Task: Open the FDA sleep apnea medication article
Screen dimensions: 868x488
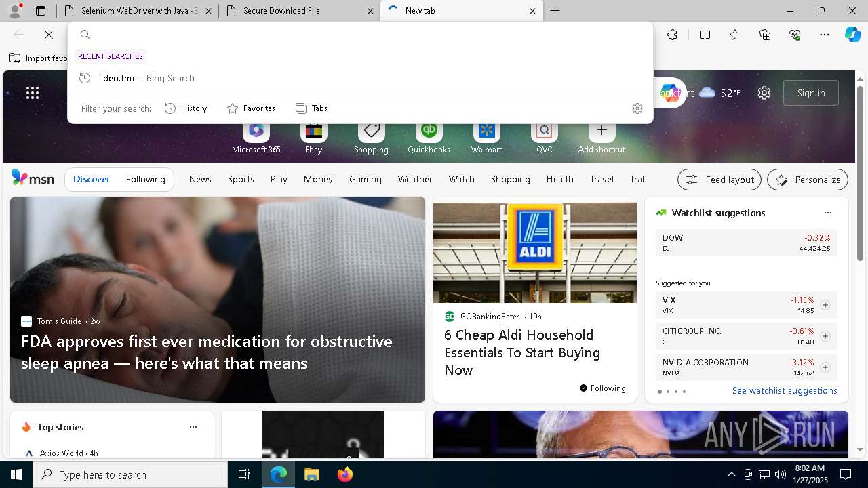Action: point(207,352)
